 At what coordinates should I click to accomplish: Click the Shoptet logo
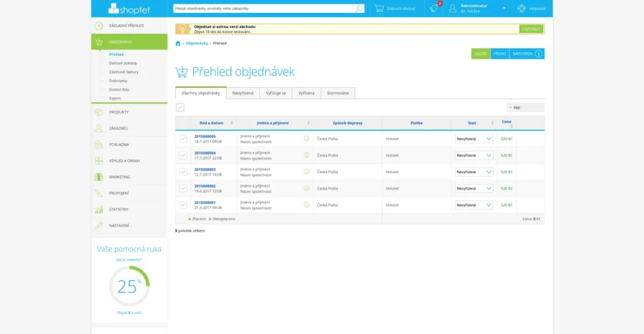tap(129, 9)
